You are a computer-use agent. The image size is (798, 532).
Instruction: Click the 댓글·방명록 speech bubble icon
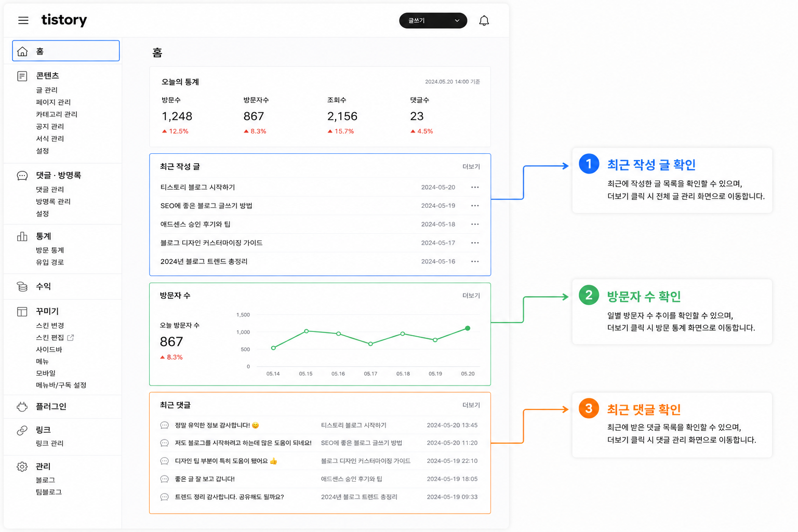(x=22, y=176)
